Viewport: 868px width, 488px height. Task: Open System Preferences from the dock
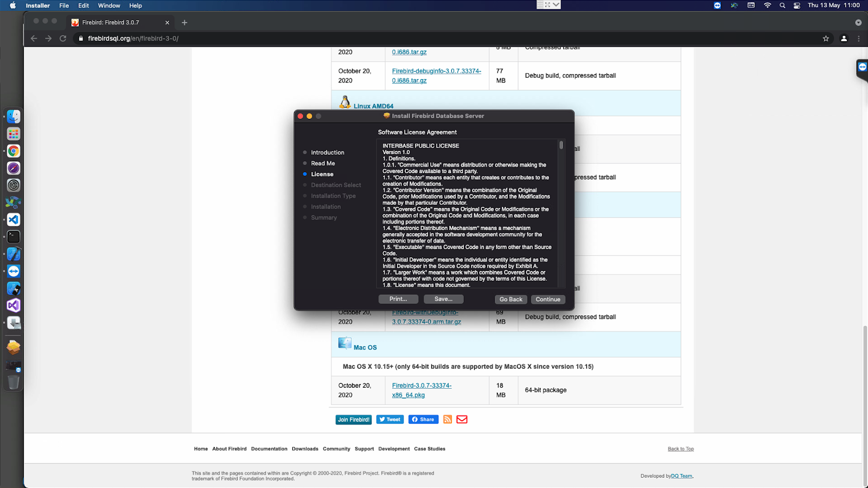pyautogui.click(x=14, y=185)
